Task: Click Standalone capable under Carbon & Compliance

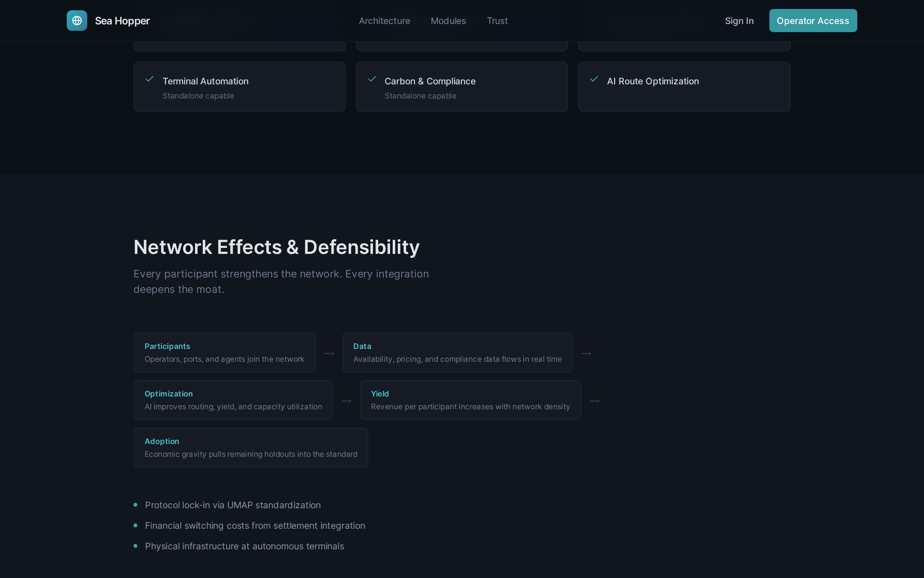Action: 420,96
